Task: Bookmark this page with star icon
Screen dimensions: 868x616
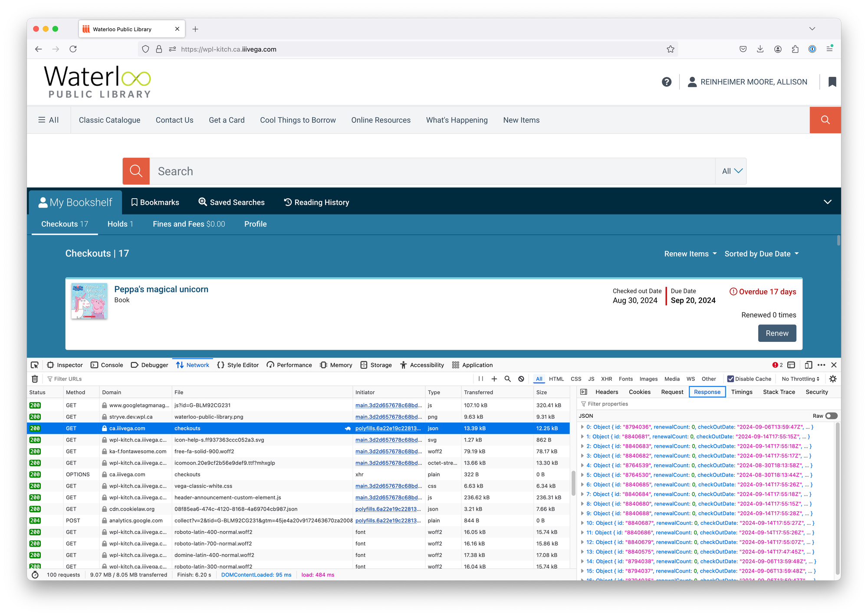Action: [670, 49]
